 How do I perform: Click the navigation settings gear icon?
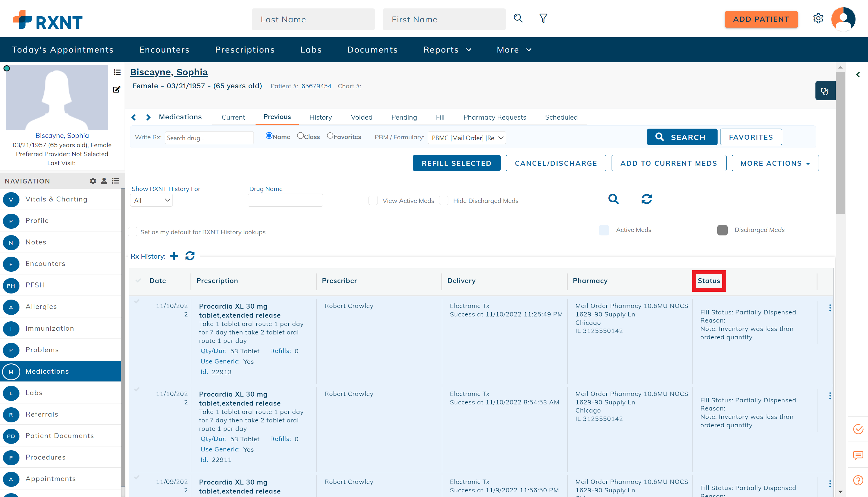tap(93, 181)
